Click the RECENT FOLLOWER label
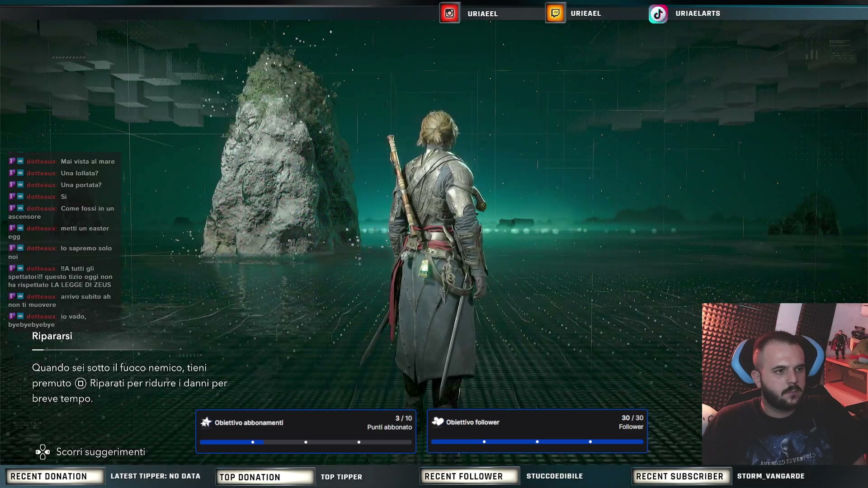Image resolution: width=868 pixels, height=488 pixels. pyautogui.click(x=469, y=476)
